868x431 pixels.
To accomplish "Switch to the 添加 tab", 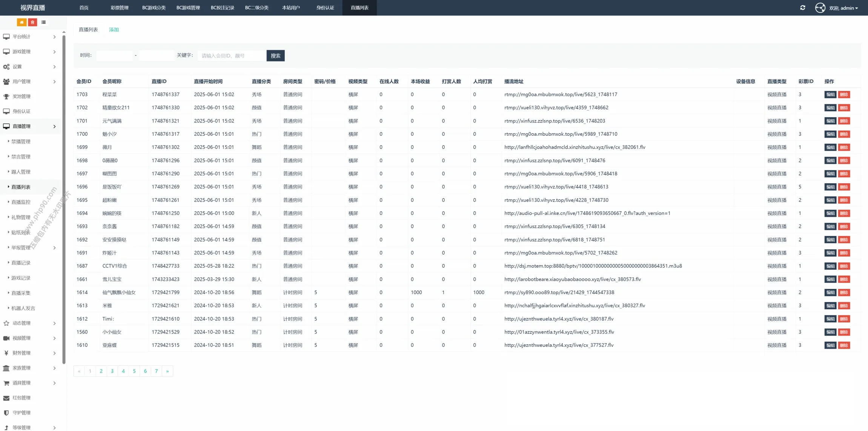I will pos(114,29).
